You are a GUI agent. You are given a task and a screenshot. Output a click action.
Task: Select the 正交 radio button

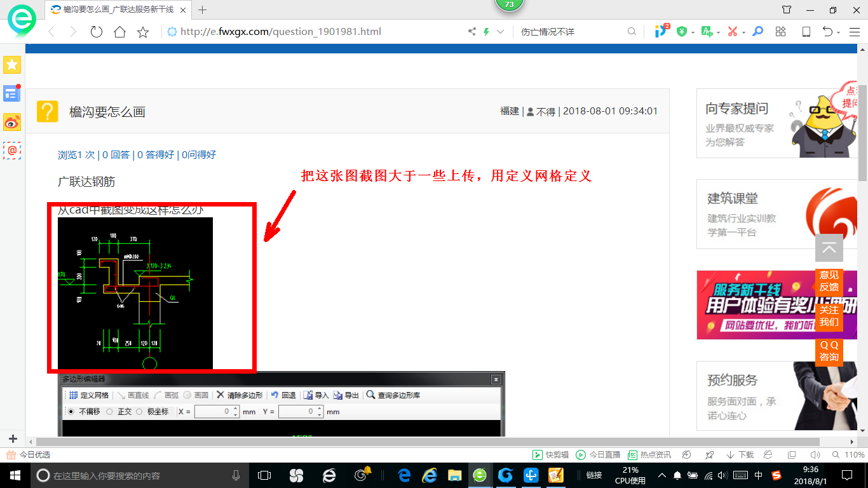[109, 412]
